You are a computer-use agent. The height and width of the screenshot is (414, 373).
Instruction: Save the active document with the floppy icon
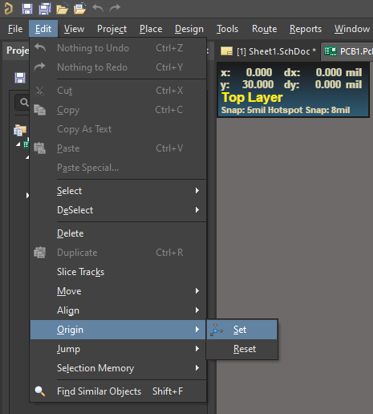27,8
